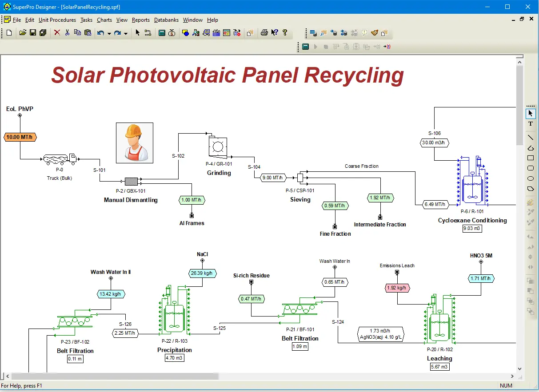Viewport: 539px width, 392px height.
Task: Activate the rectangle shape tool
Action: pos(531,158)
